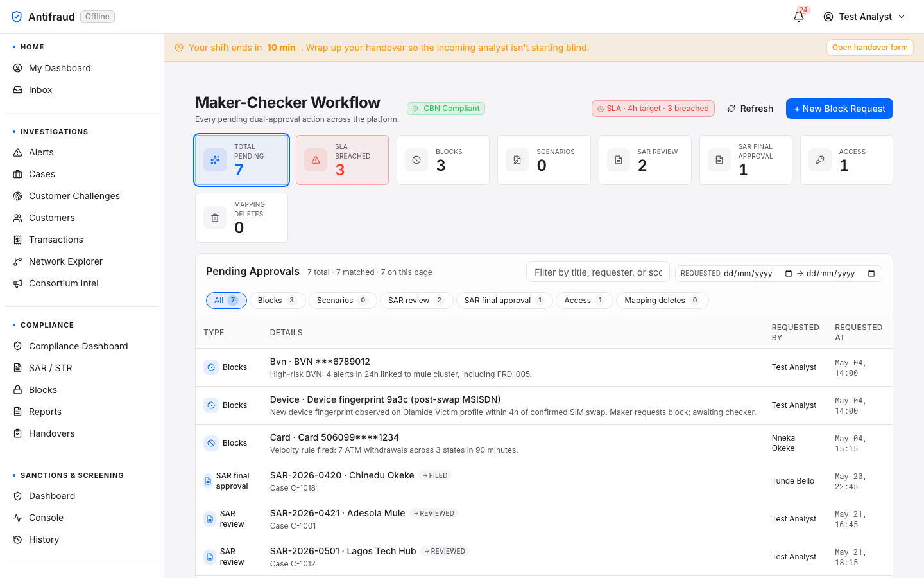This screenshot has width=924, height=578.
Task: Click the Reports file icon
Action: 18,412
